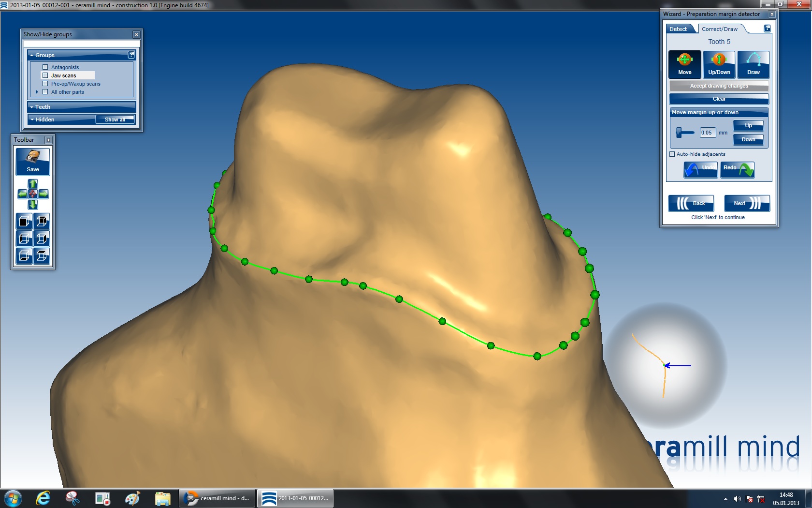Click the 0,05 mm input field

point(708,133)
